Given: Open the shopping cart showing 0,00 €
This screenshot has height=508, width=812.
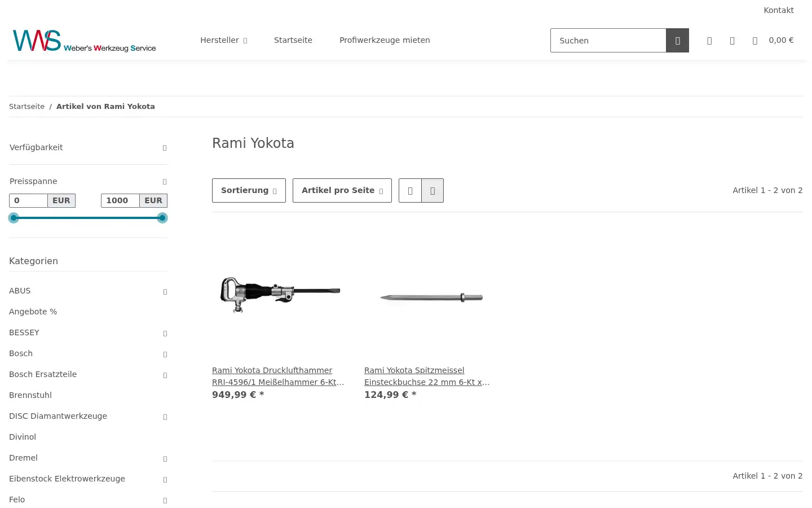Looking at the screenshot, I should [x=773, y=41].
